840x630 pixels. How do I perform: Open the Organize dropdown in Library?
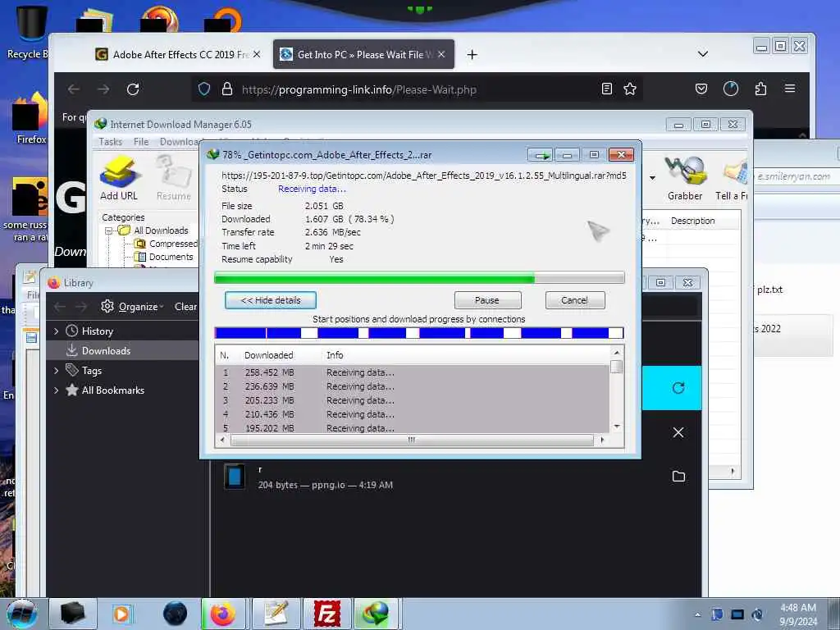point(141,307)
